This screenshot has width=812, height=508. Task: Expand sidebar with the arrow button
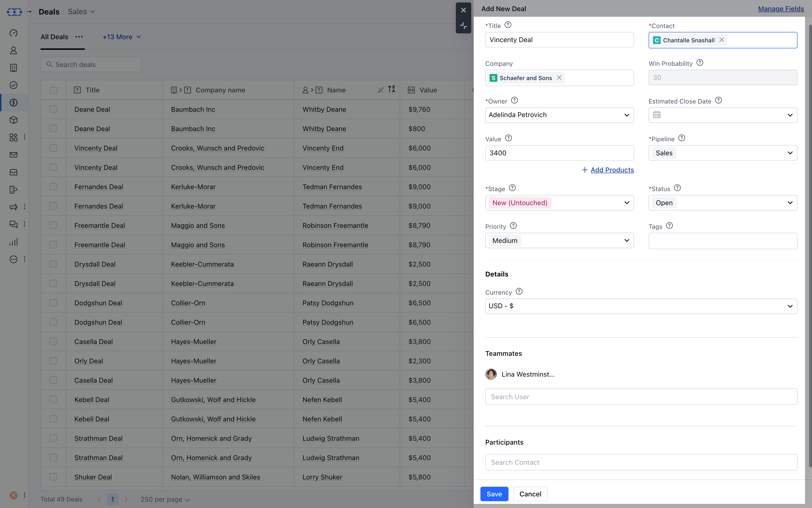pyautogui.click(x=29, y=12)
